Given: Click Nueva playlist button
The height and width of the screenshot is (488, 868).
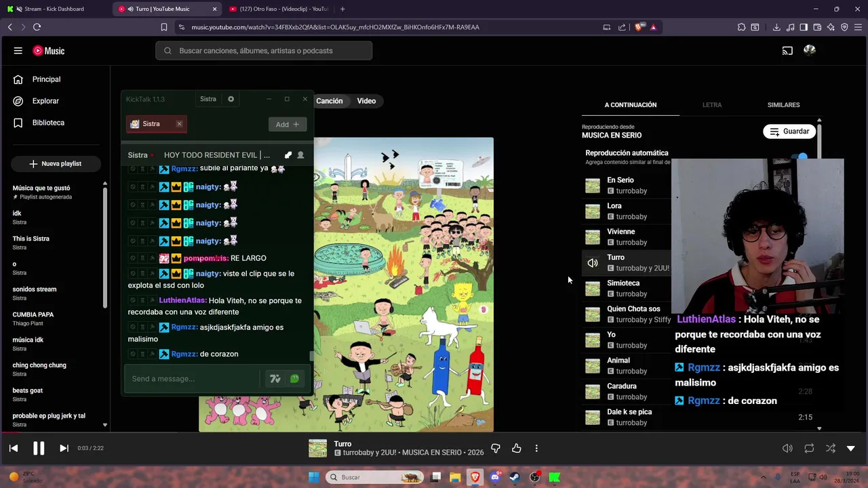Looking at the screenshot, I should click(x=56, y=164).
